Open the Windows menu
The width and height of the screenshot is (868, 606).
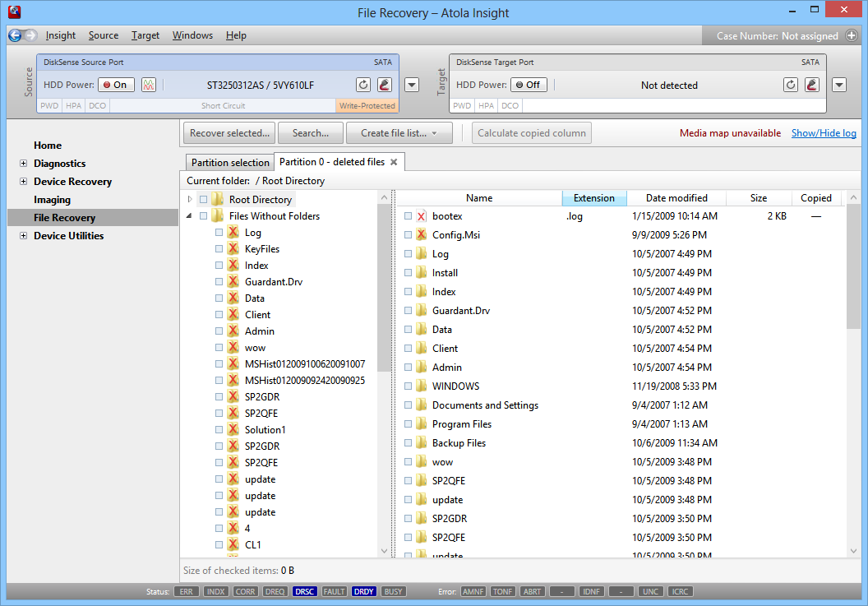pyautogui.click(x=192, y=35)
